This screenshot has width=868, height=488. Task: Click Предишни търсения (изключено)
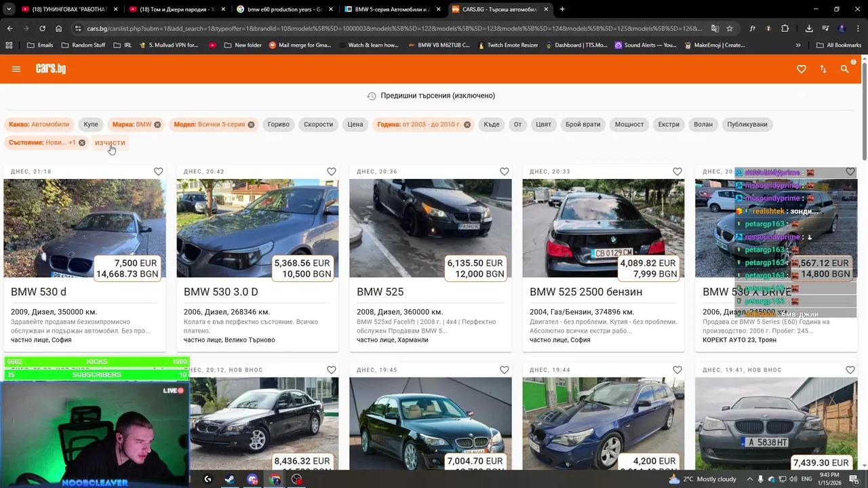[x=438, y=96]
